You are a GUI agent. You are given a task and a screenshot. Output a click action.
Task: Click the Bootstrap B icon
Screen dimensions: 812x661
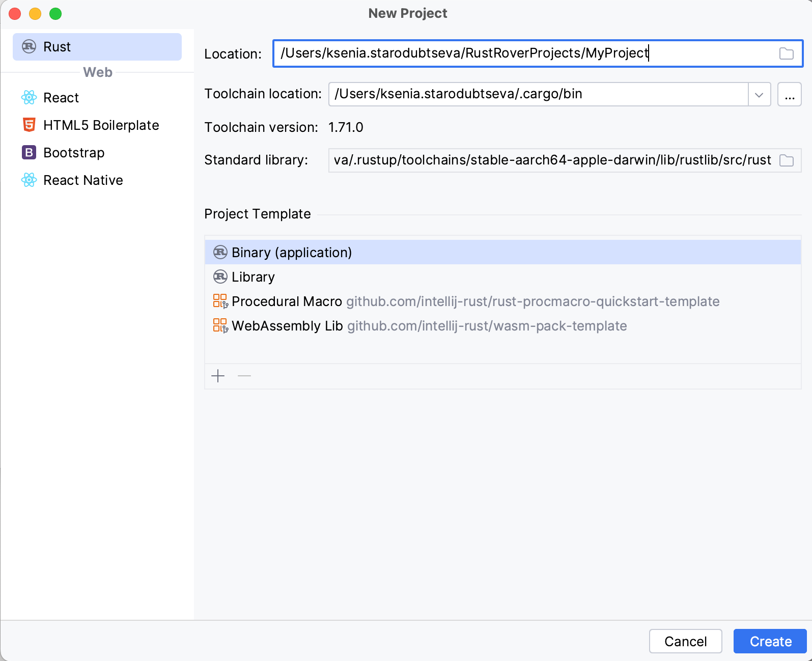(x=29, y=152)
